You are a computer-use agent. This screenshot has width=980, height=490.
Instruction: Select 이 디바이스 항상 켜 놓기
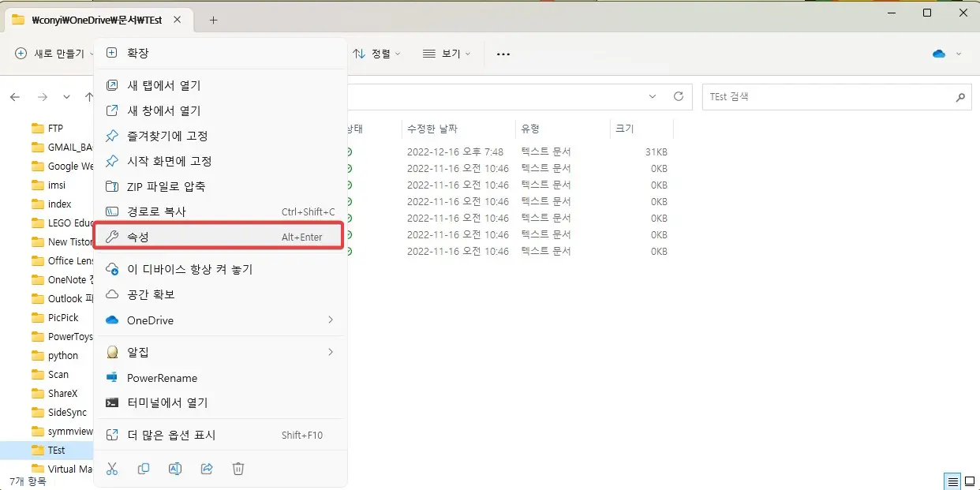coord(220,269)
